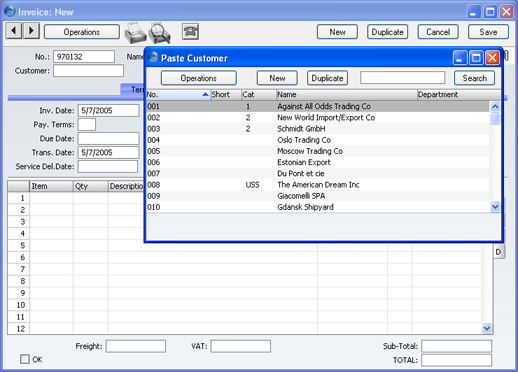Click invoice items grid scroll down arrow
Image resolution: width=518 pixels, height=372 pixels.
(487, 329)
